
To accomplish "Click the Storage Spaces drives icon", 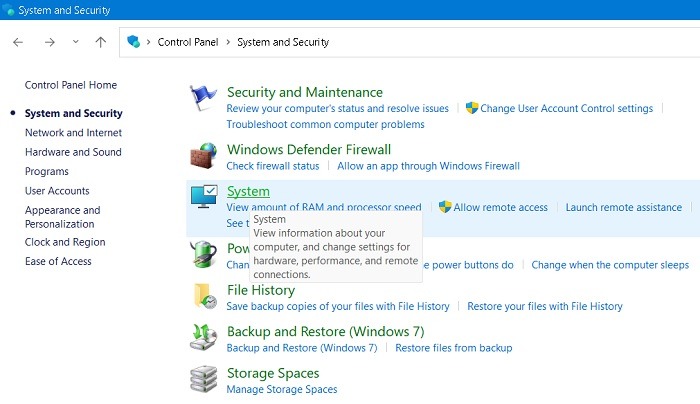I will pyautogui.click(x=204, y=379).
